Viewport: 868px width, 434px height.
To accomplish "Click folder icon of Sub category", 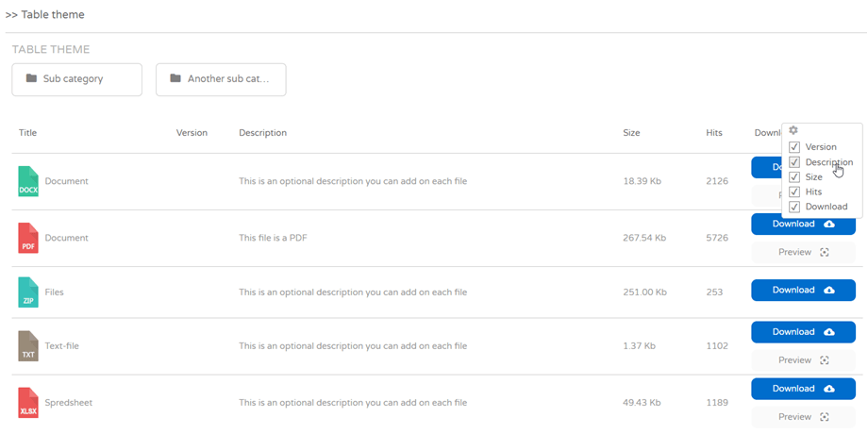I will 32,79.
